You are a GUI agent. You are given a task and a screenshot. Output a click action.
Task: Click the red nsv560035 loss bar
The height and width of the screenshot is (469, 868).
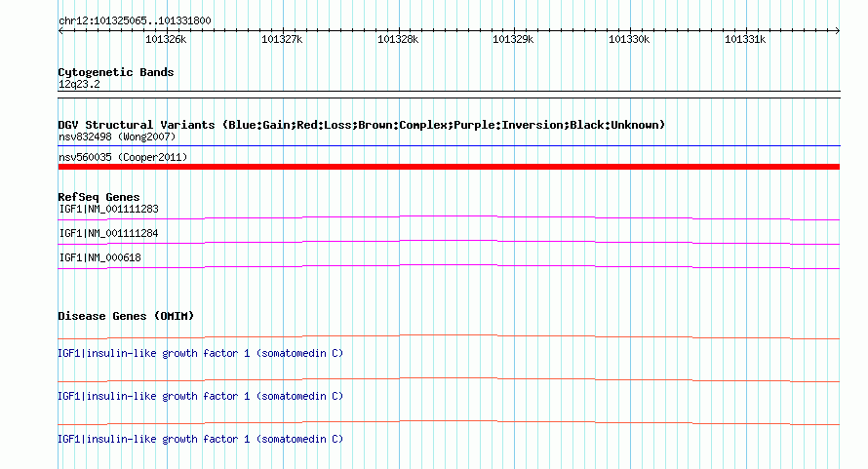point(449,167)
